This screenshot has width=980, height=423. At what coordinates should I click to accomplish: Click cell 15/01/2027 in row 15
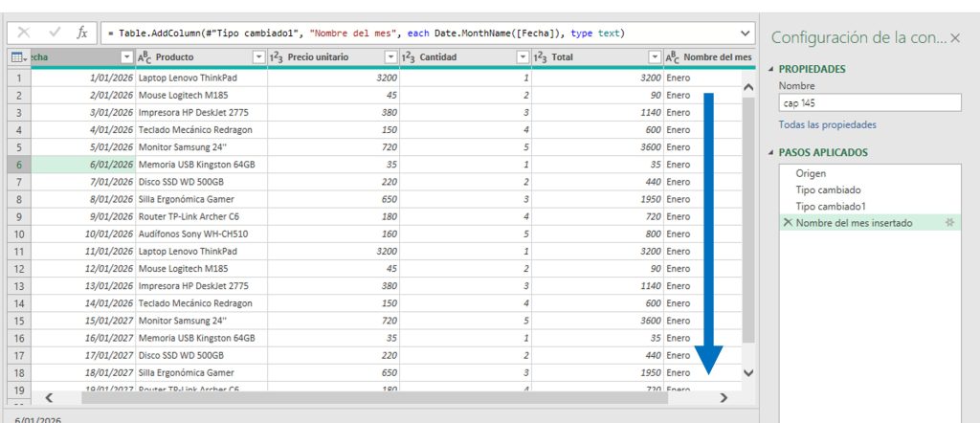coord(83,321)
